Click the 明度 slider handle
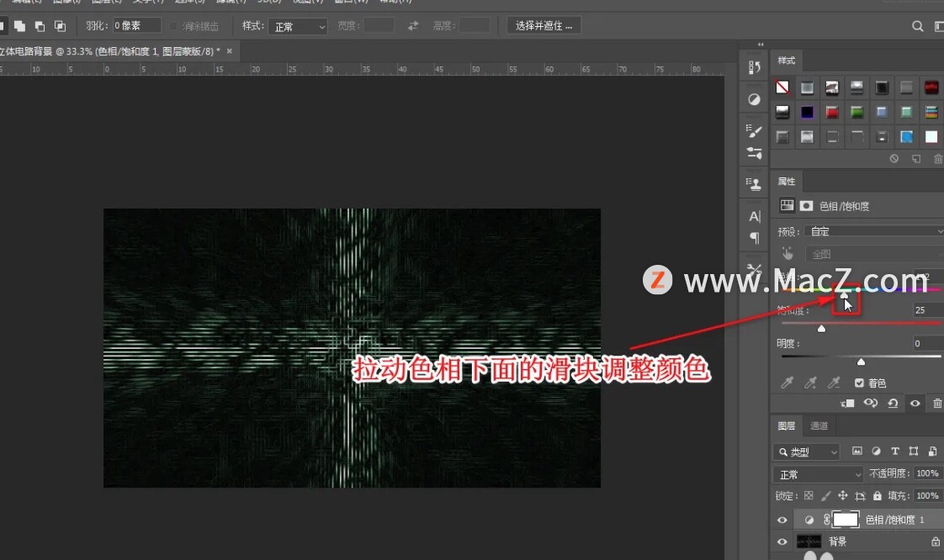Screen dimensions: 944x560 point(861,362)
